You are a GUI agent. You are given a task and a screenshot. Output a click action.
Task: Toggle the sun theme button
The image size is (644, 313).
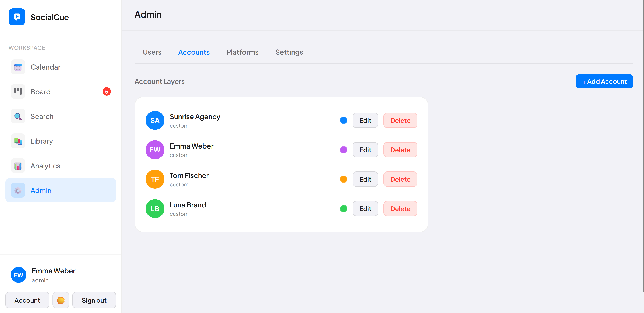[61, 300]
